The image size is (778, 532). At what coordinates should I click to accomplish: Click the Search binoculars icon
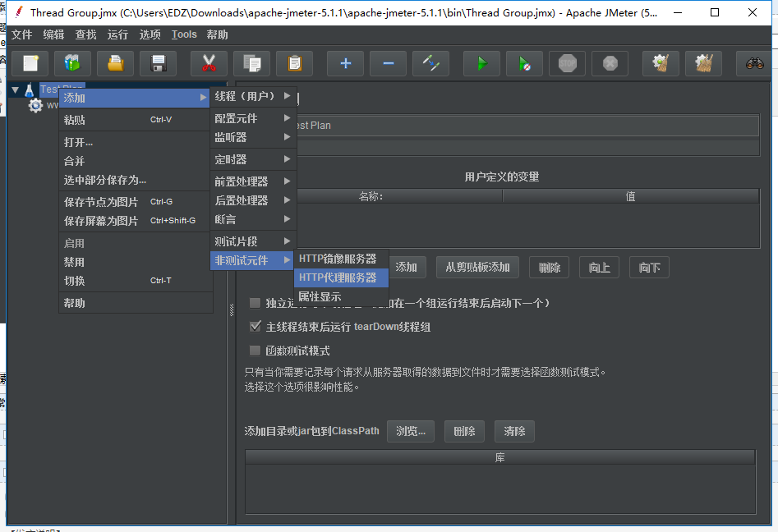(x=754, y=63)
